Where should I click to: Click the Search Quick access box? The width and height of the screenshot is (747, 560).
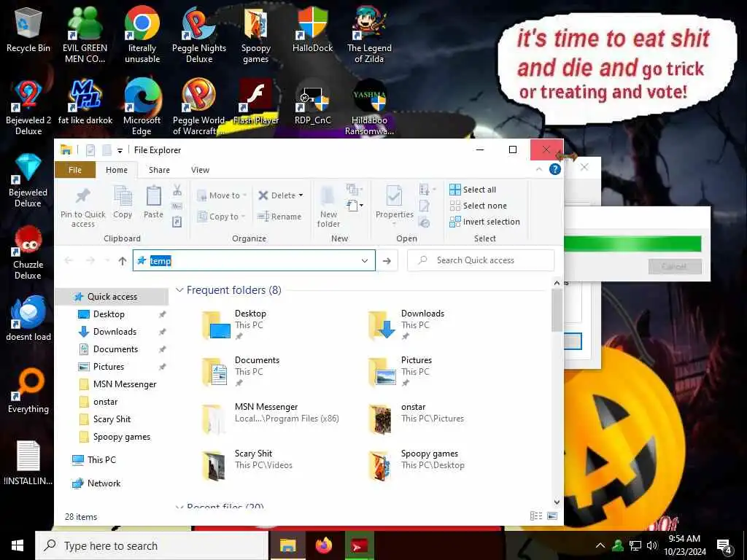click(481, 260)
